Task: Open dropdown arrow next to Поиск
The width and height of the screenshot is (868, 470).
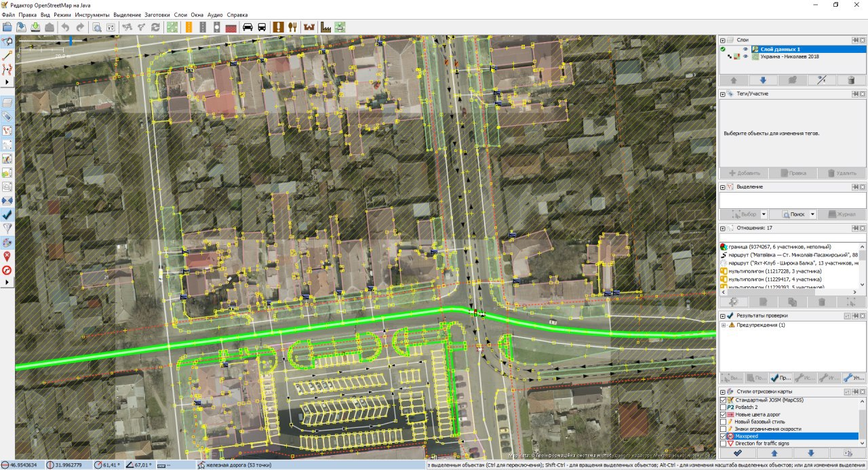Action: (812, 214)
